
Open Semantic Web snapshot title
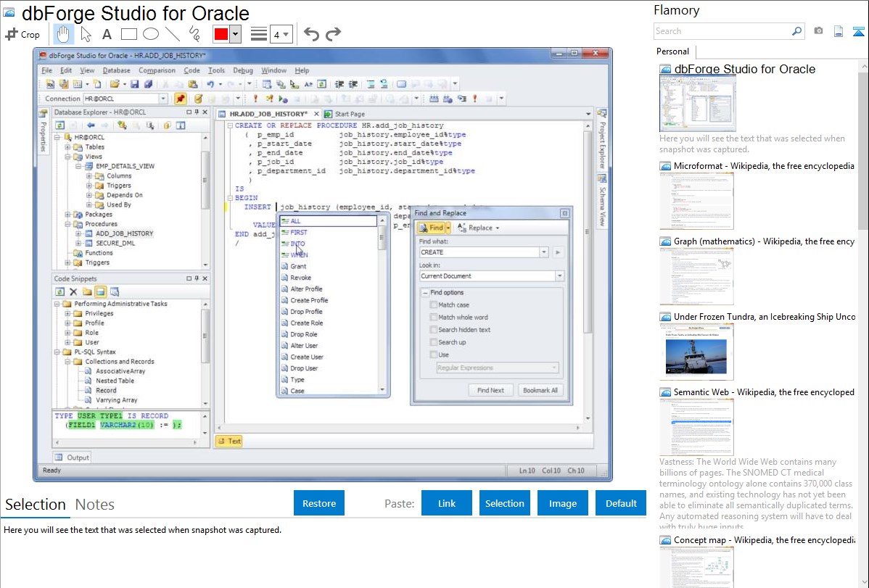(x=764, y=392)
